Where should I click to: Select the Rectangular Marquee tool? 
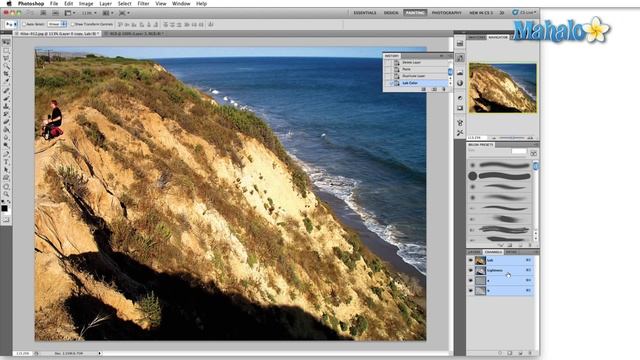click(x=6, y=50)
